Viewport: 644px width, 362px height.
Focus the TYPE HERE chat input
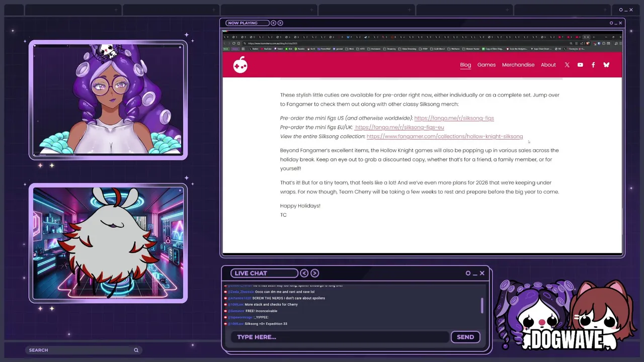tap(340, 337)
